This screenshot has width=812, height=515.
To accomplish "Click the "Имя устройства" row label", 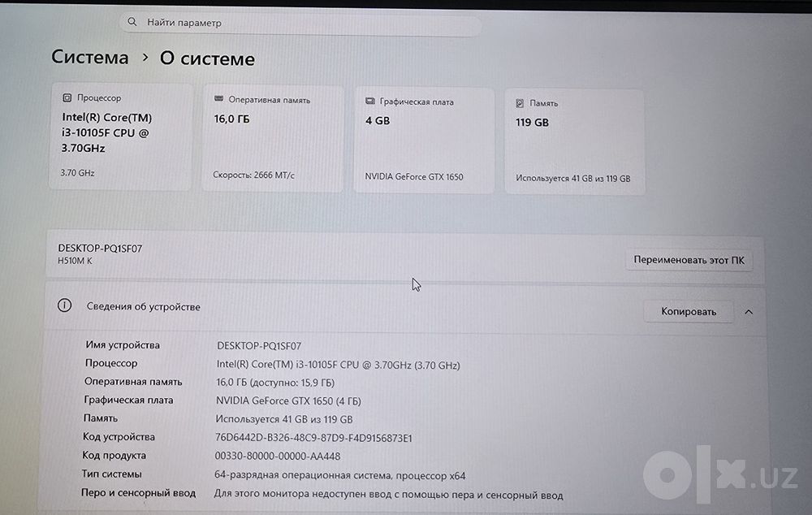I will (x=123, y=345).
